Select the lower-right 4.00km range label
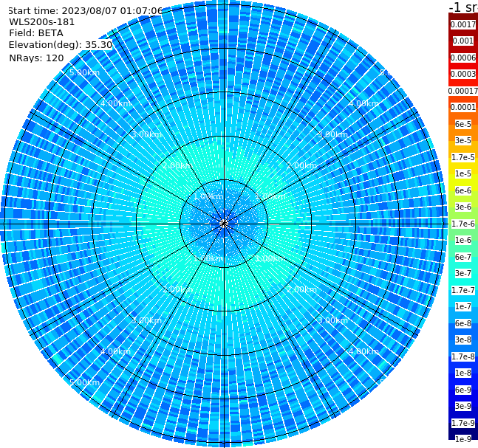Screen dimensions: 478x448 363,351
